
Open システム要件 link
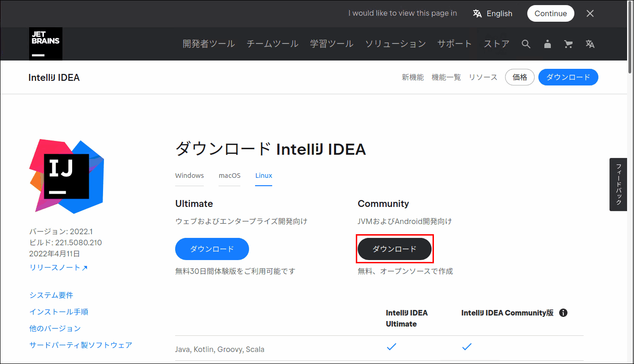51,295
